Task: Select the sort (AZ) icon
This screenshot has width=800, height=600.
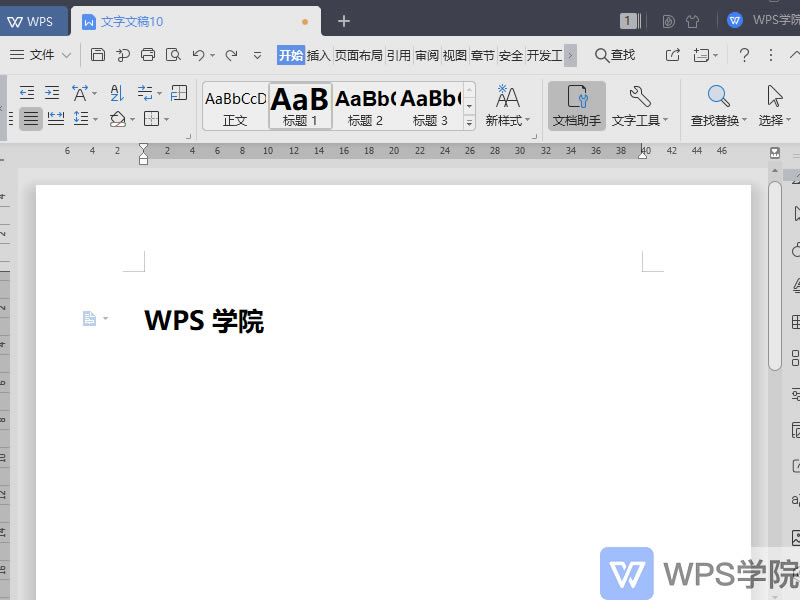Action: [117, 93]
